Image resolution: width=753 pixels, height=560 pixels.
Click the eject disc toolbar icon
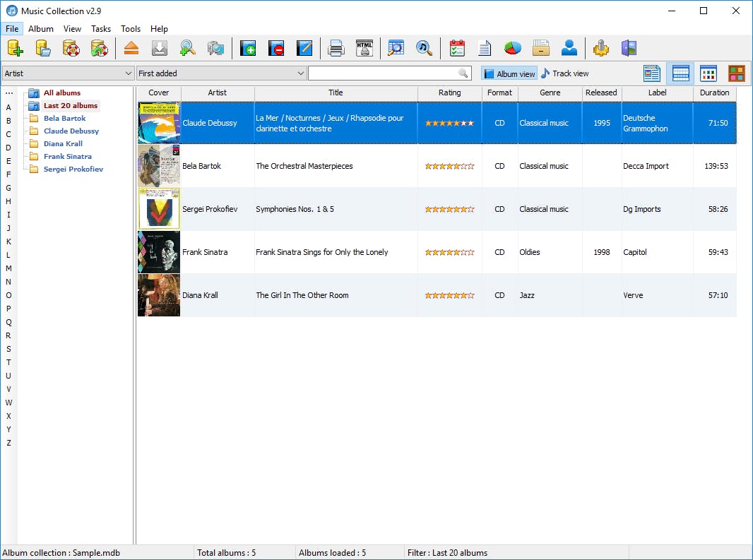pos(131,48)
